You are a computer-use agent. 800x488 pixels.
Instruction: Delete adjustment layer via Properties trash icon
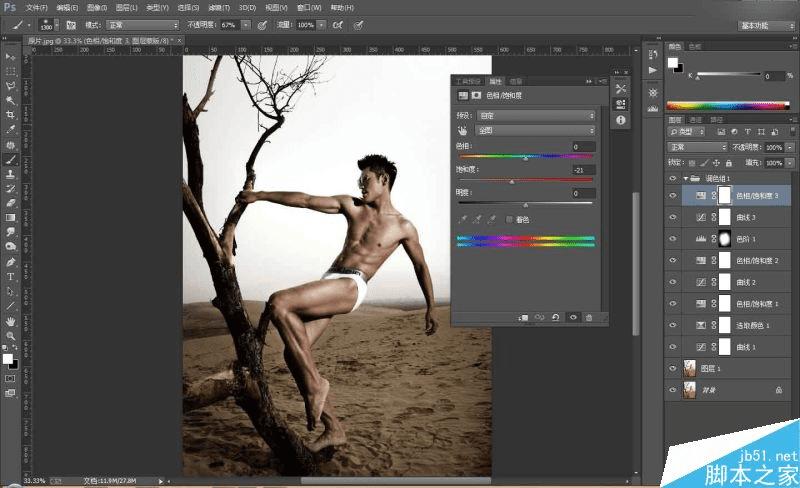pos(589,318)
